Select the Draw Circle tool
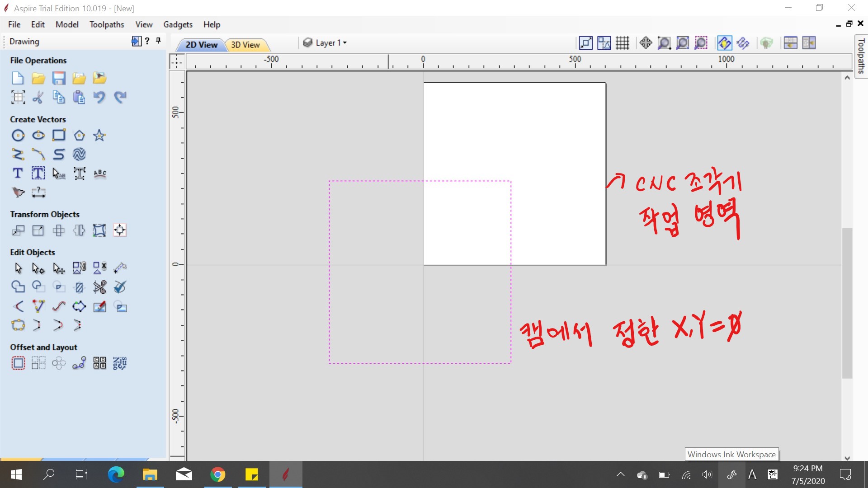 point(18,136)
